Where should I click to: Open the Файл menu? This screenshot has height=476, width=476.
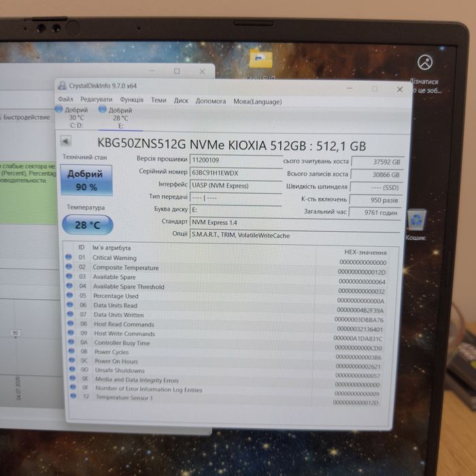point(65,99)
